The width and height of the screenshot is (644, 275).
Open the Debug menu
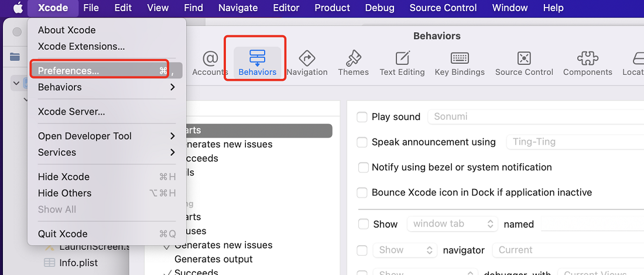[379, 8]
